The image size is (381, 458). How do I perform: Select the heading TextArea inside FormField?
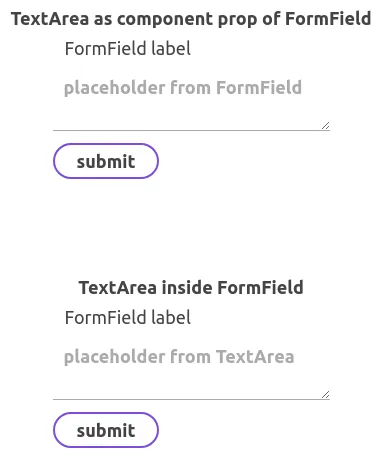coord(191,288)
